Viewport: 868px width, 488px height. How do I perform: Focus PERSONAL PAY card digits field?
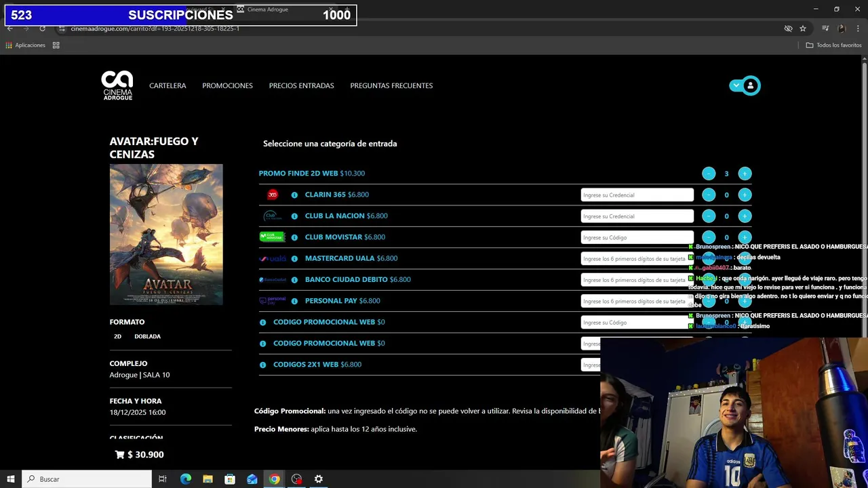pyautogui.click(x=637, y=301)
